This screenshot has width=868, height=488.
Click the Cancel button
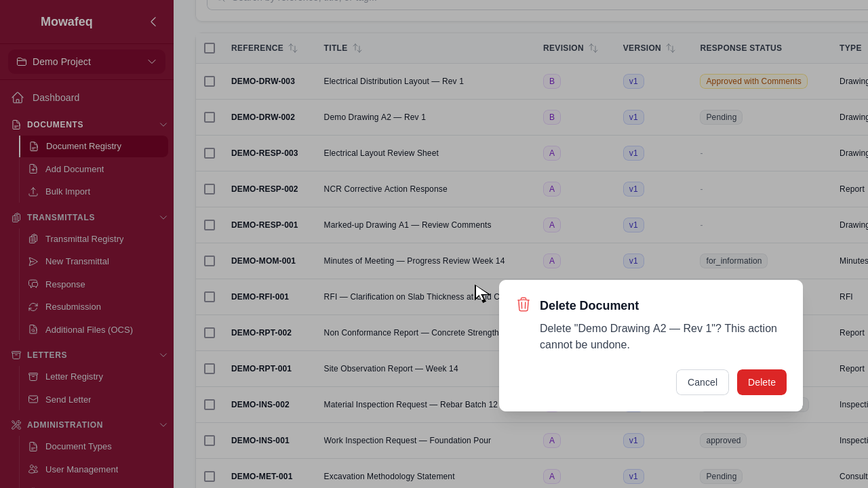point(702,382)
